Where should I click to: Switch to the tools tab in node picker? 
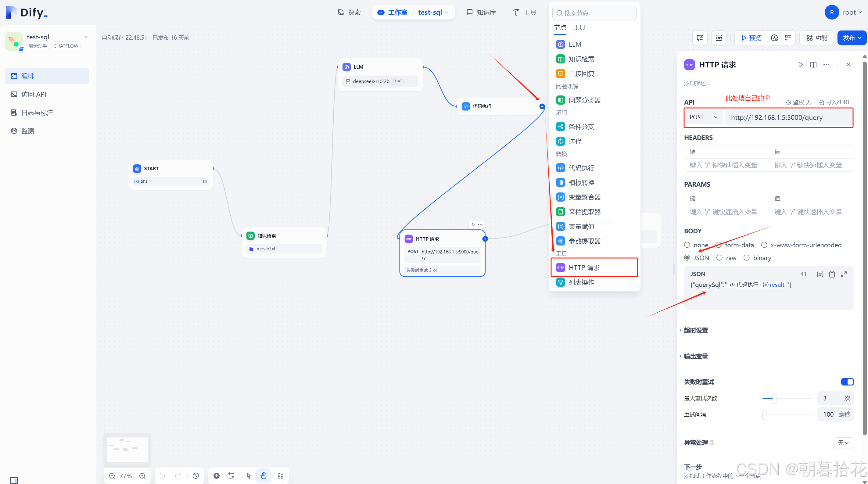[579, 27]
